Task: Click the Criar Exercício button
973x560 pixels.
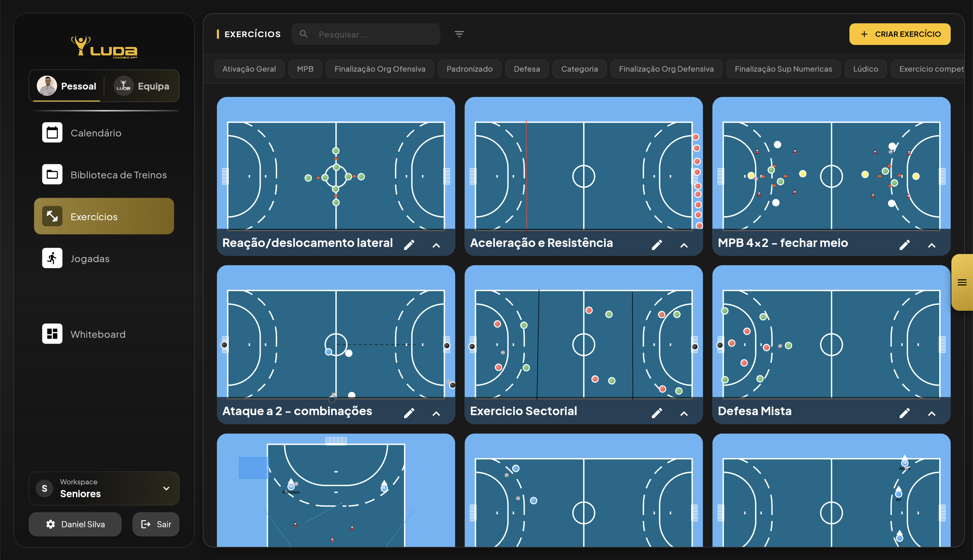Action: tap(900, 34)
